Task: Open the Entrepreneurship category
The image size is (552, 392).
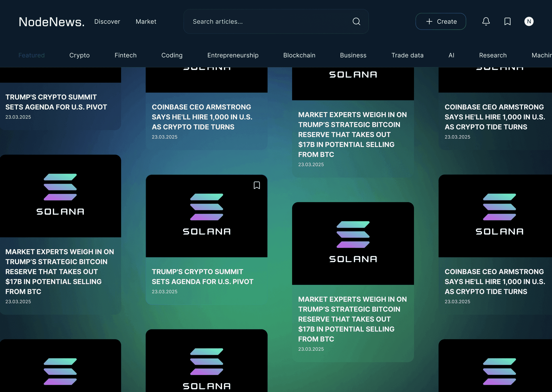Action: tap(233, 55)
